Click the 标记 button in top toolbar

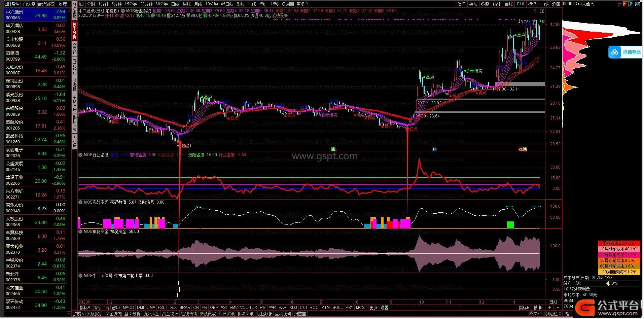[x=532, y=4]
